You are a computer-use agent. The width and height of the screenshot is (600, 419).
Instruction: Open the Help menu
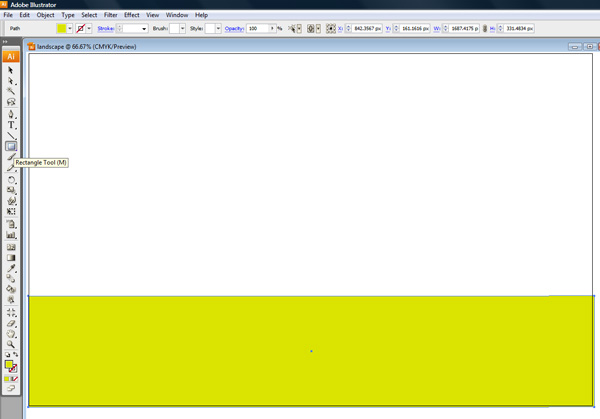click(201, 15)
